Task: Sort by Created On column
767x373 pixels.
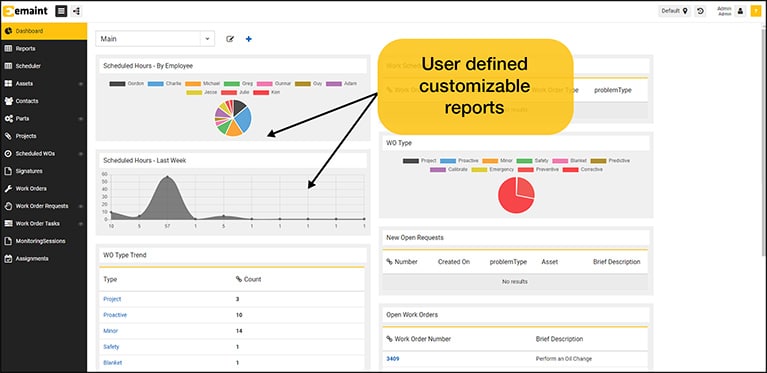Action: point(454,262)
